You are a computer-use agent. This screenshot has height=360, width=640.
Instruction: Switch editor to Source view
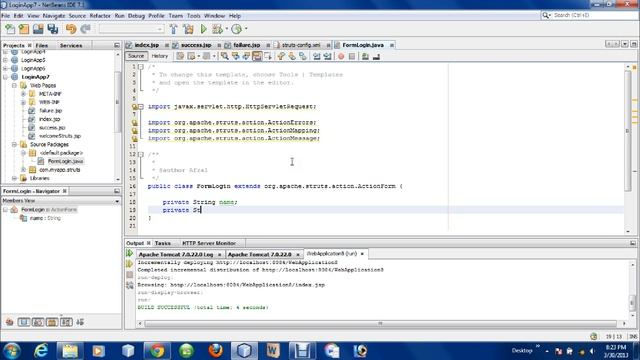point(136,56)
